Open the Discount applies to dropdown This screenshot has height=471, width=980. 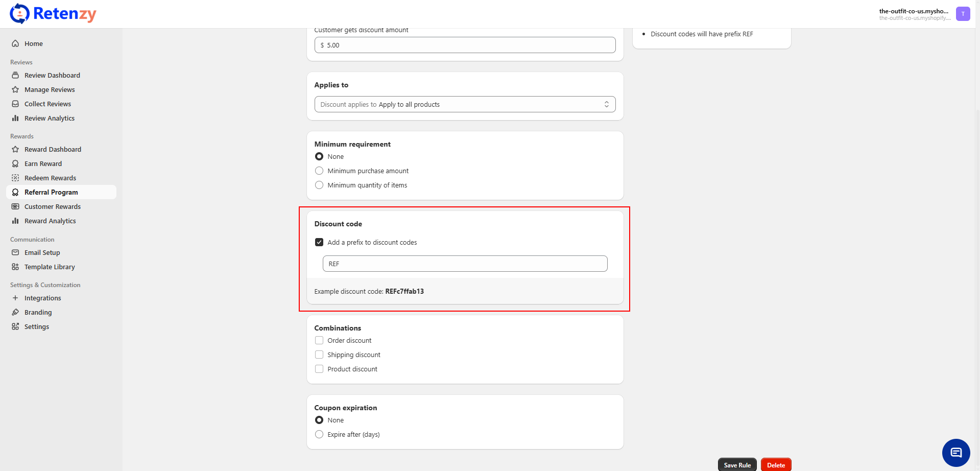(465, 104)
